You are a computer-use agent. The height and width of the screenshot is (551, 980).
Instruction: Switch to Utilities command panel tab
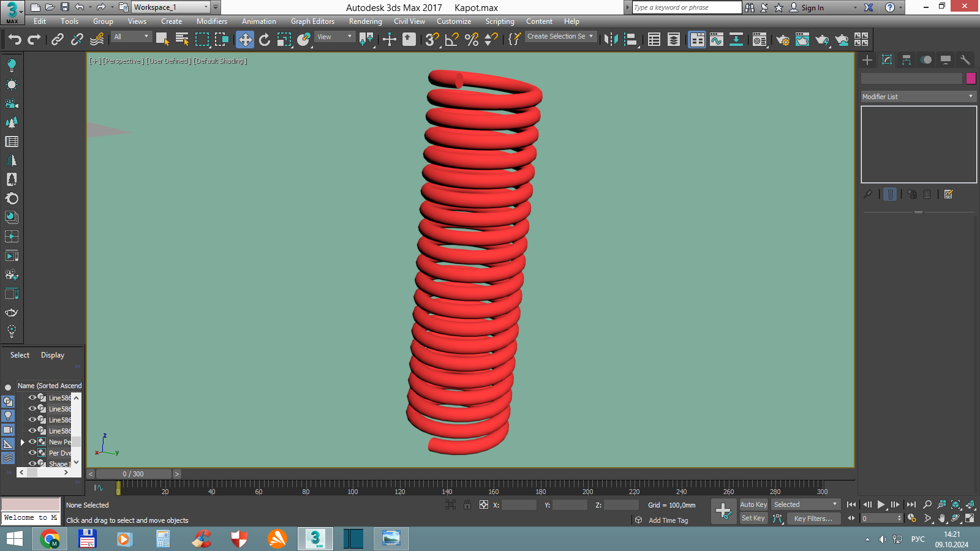pos(965,59)
